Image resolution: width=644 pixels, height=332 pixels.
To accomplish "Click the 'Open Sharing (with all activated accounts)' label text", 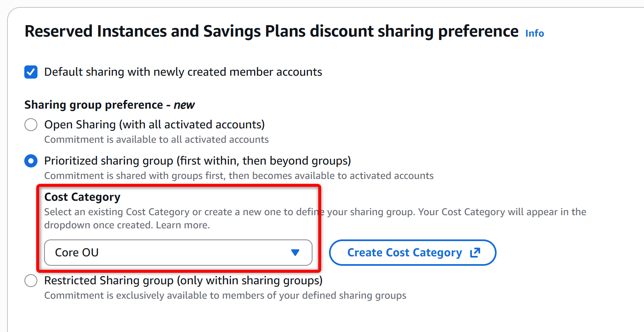I will (154, 125).
